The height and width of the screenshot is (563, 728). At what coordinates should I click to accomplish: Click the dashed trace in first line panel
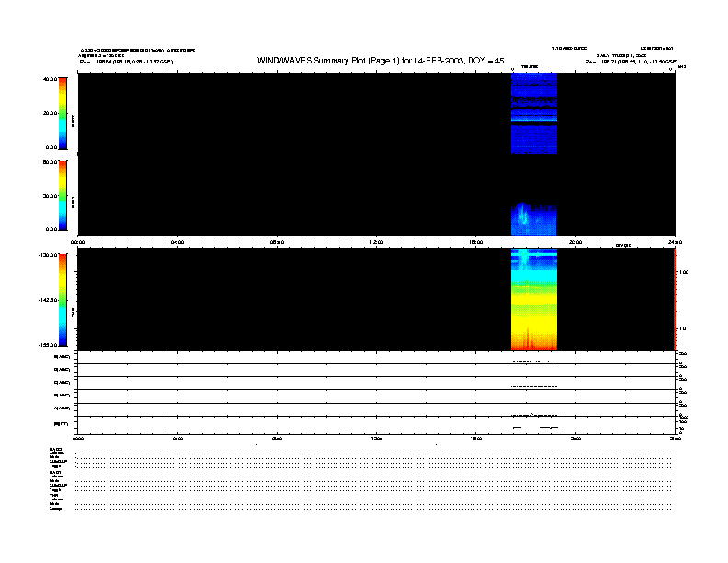point(534,361)
